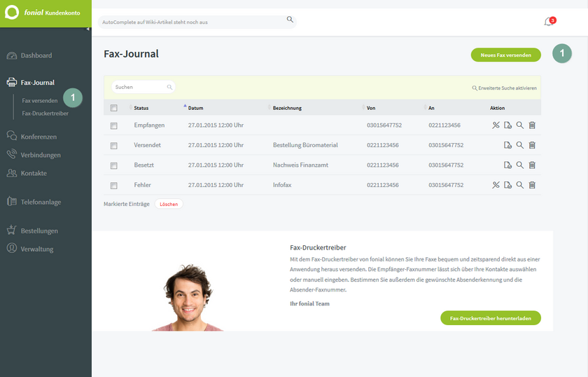Click number 0221123456 in Empfangen row
This screenshot has width=588, height=377.
(x=444, y=125)
